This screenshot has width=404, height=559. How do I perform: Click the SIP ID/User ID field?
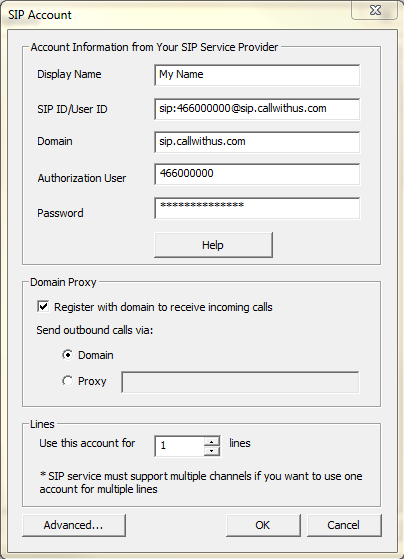tap(257, 109)
